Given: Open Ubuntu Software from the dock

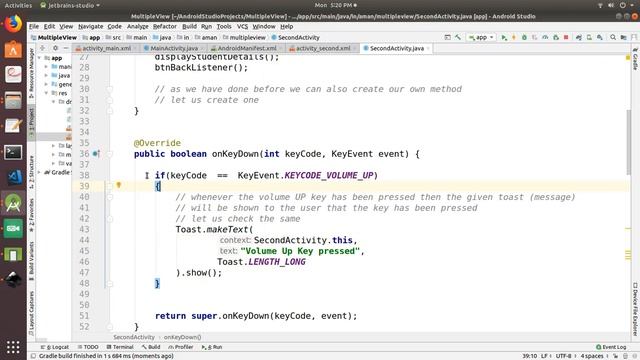Looking at the screenshot, I should coord(13,50).
